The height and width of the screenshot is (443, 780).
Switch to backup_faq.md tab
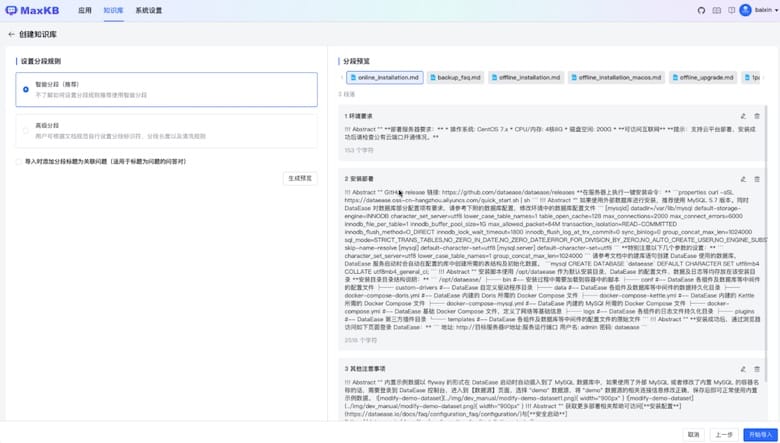pyautogui.click(x=455, y=78)
